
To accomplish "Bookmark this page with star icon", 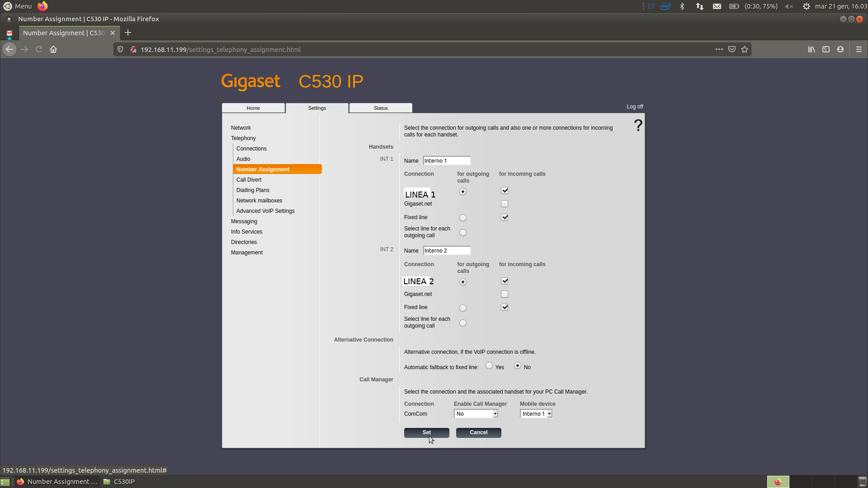I will [x=745, y=49].
